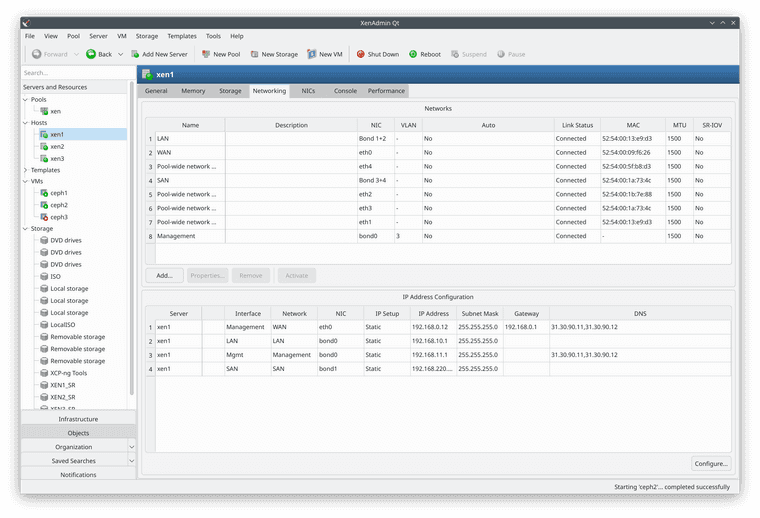Screen dimensions: 760x518
Task: Expand the Templates tree node
Action: 26,170
